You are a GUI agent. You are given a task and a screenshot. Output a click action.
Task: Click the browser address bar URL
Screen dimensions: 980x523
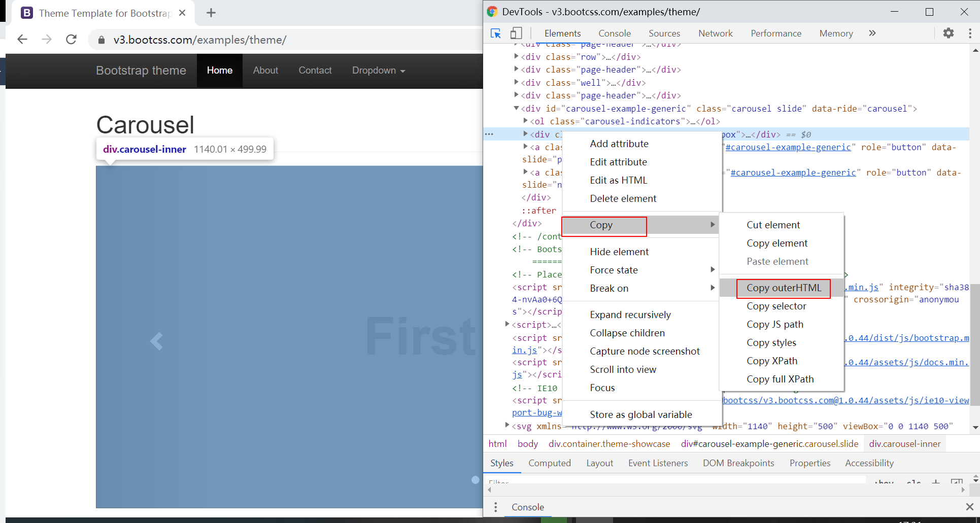tap(200, 40)
